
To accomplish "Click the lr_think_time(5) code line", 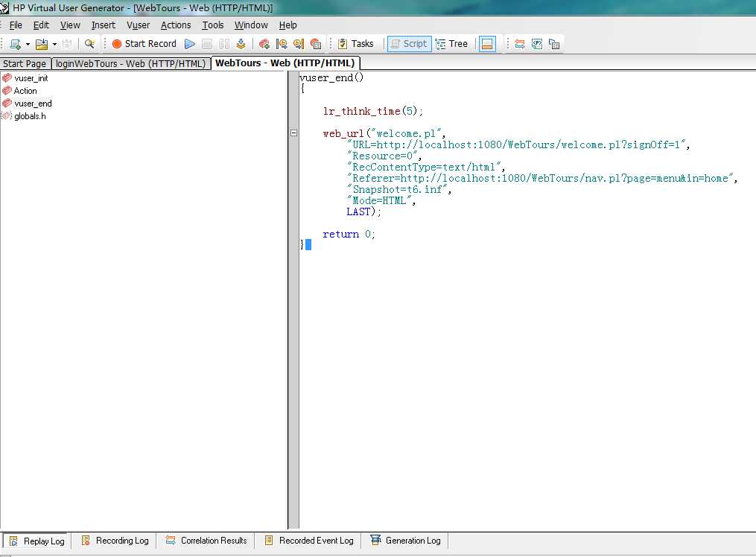I will pyautogui.click(x=372, y=111).
